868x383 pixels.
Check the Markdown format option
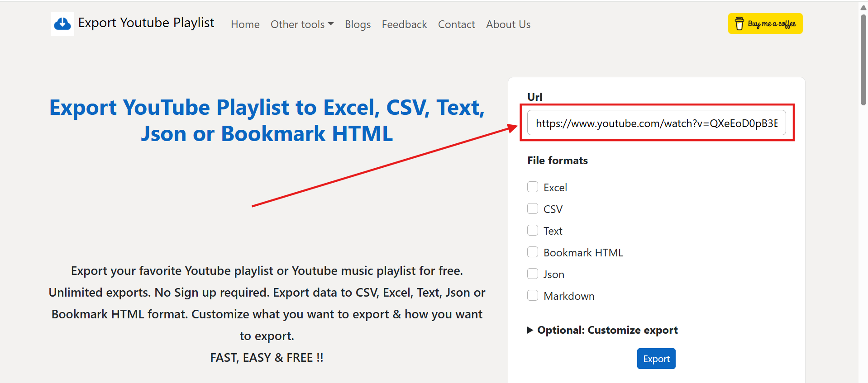point(533,296)
